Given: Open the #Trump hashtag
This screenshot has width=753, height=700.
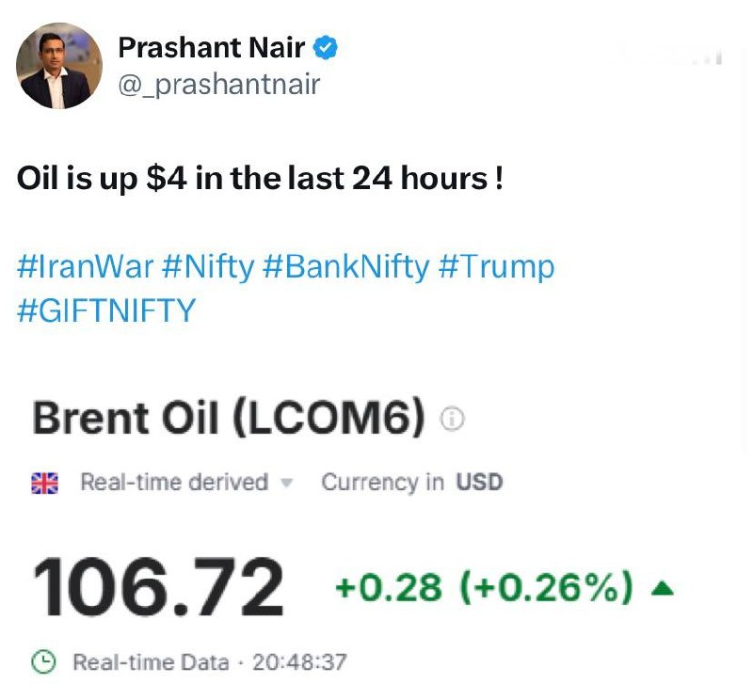Looking at the screenshot, I should point(497,267).
